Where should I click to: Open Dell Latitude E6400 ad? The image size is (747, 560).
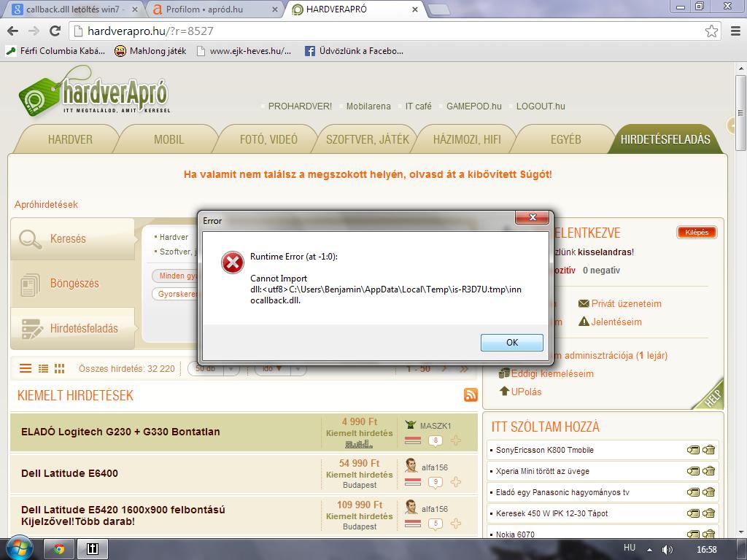pyautogui.click(x=69, y=473)
